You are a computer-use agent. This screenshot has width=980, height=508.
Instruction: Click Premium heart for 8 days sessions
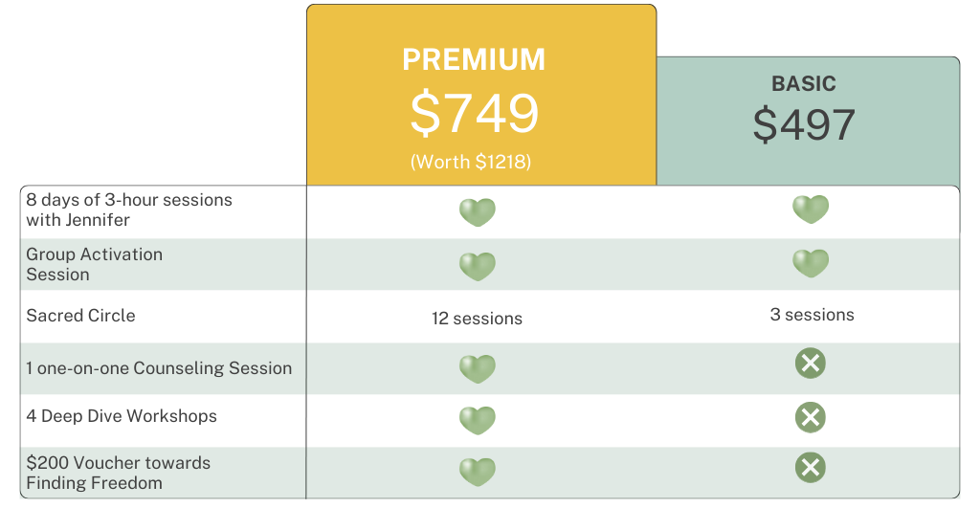478,212
